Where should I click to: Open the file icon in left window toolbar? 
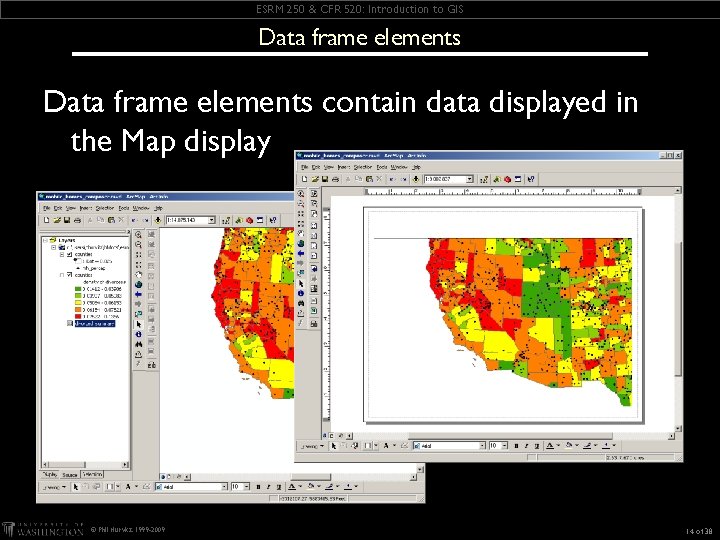point(57,220)
